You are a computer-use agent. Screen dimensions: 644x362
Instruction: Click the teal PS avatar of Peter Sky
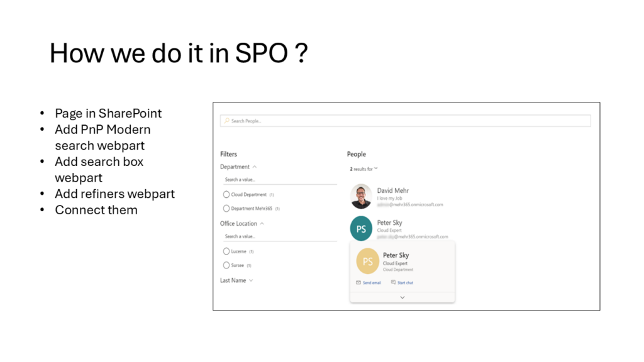point(361,229)
